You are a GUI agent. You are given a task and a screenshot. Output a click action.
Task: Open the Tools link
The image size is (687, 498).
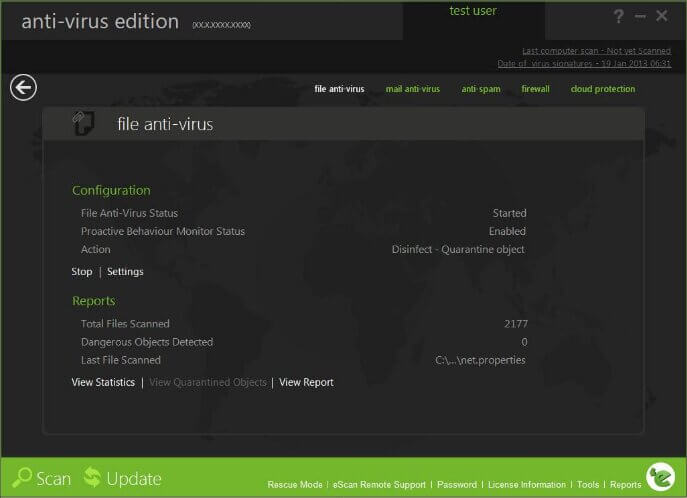pos(588,485)
